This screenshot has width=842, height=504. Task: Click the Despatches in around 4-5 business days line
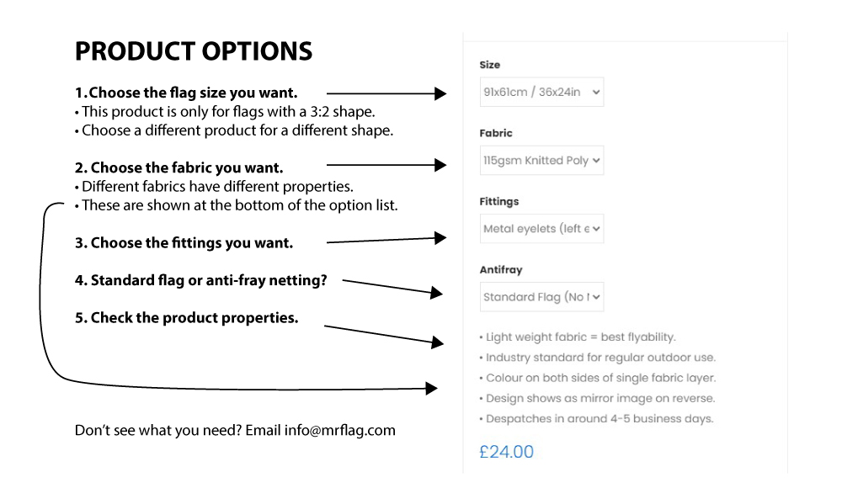click(597, 419)
